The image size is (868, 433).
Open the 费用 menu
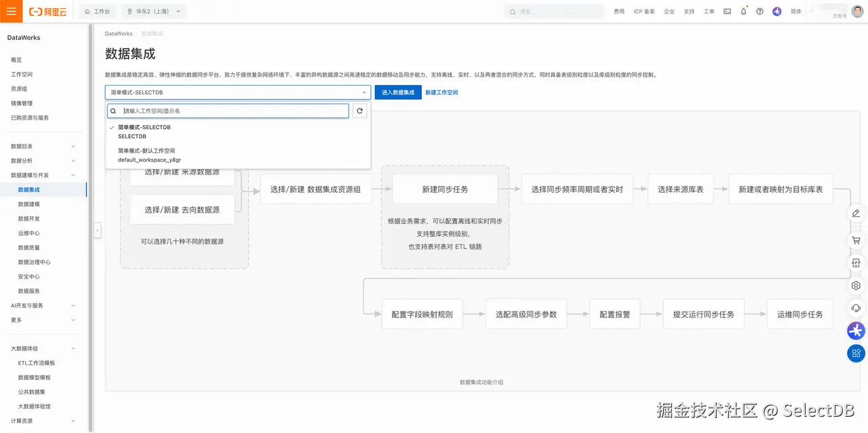click(619, 12)
